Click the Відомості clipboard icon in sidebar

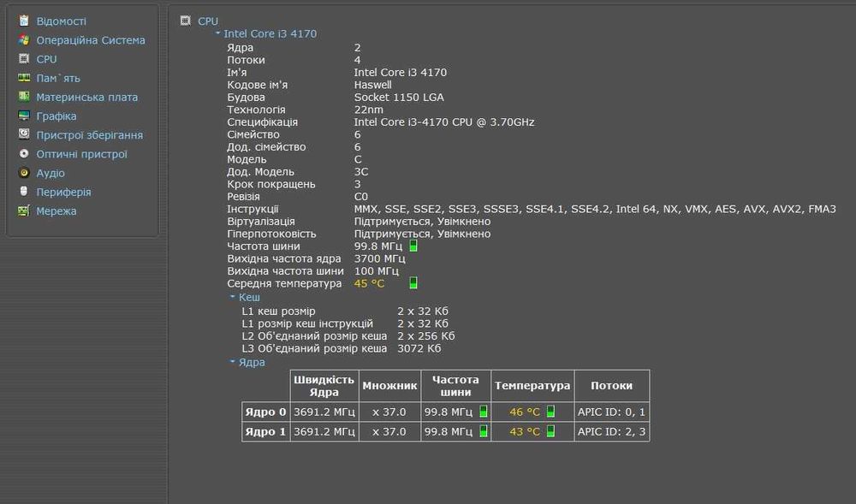coord(23,21)
